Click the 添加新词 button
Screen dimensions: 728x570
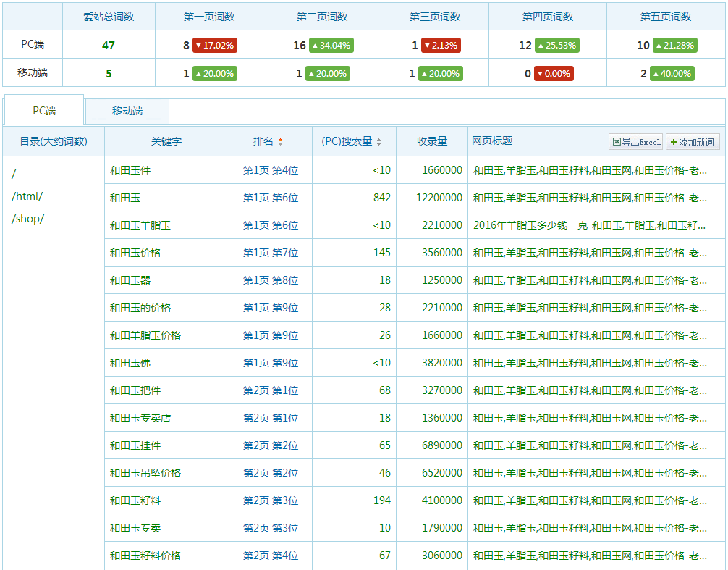coord(693,142)
